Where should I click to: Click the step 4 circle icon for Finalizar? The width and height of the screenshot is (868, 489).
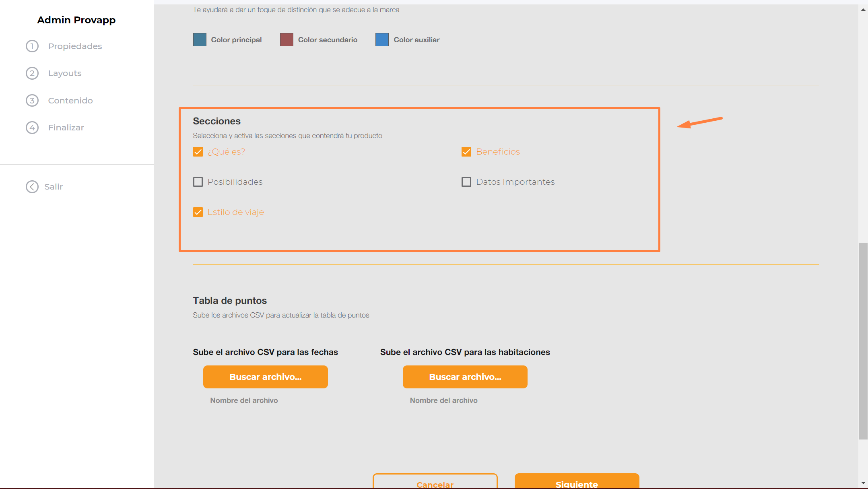pyautogui.click(x=32, y=128)
